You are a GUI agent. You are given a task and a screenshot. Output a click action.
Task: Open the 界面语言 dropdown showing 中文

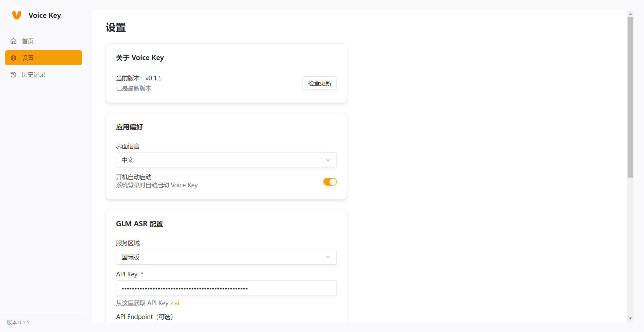tap(226, 160)
